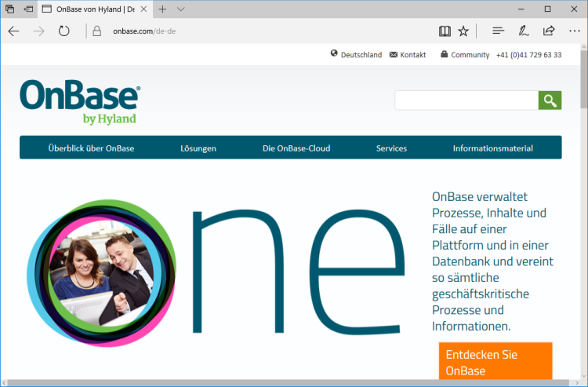Click the Add notes pen icon
The height and width of the screenshot is (387, 588).
point(523,31)
